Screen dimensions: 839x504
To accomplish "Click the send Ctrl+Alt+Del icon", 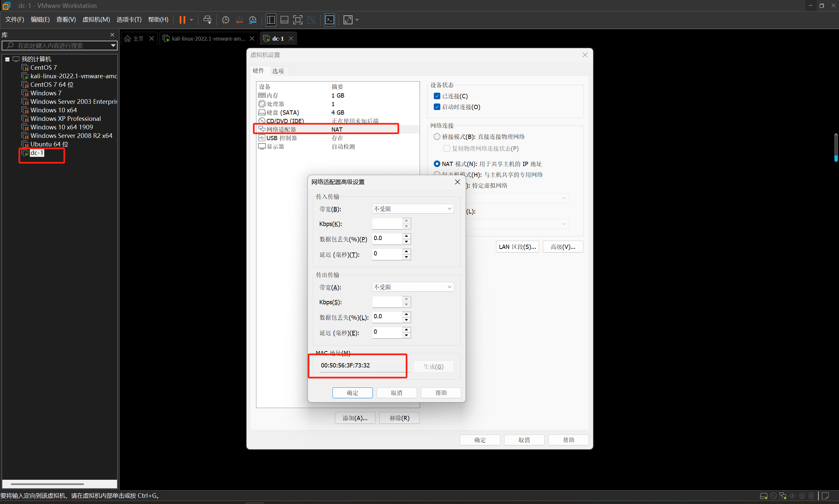I will coord(207,20).
